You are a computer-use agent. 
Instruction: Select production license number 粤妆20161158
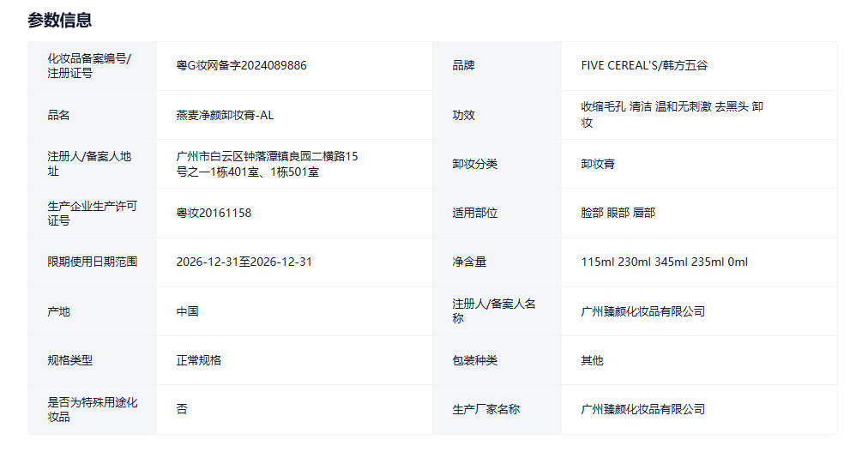[x=214, y=213]
